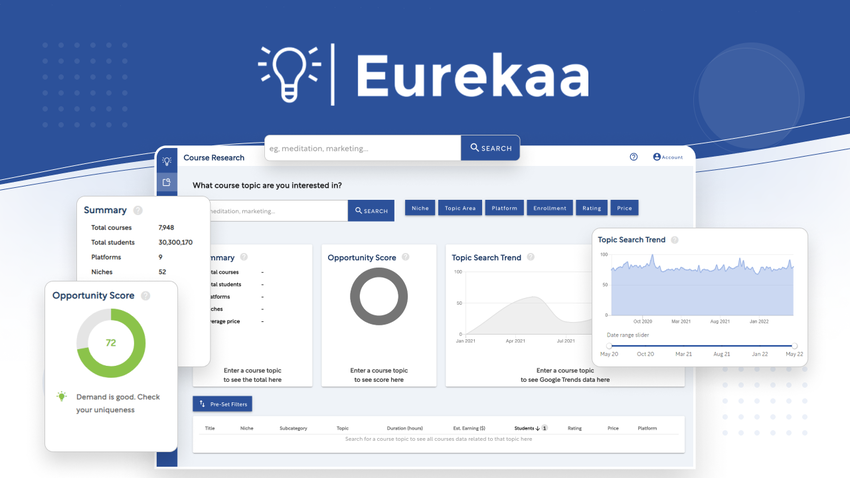Image resolution: width=850 pixels, height=478 pixels.
Task: Click the SEARCH button beside the course topic field
Action: pyautogui.click(x=371, y=211)
